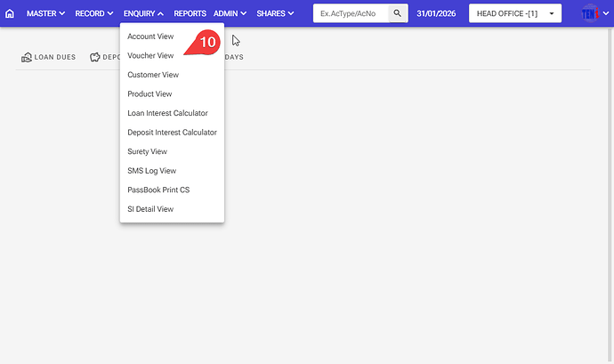Viewport: 614px width, 364px height.
Task: Click the Loan Dues tab icon
Action: point(27,57)
